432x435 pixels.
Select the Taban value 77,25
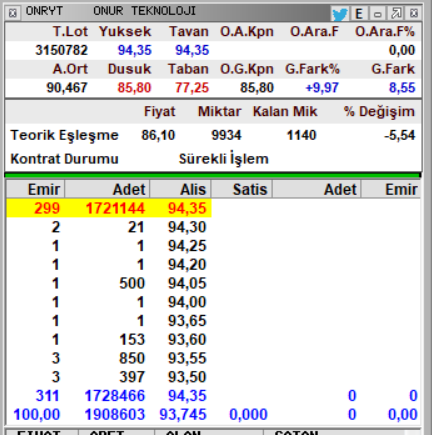(192, 88)
